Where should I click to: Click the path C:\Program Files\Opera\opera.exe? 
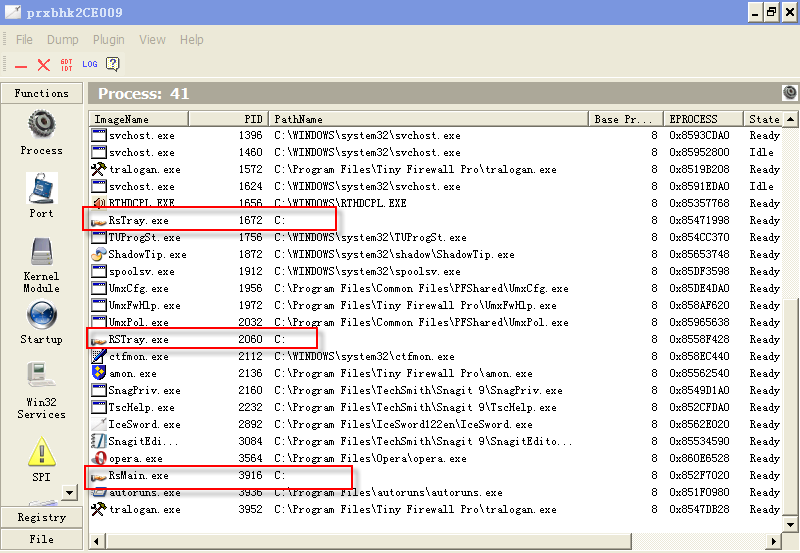point(370,458)
